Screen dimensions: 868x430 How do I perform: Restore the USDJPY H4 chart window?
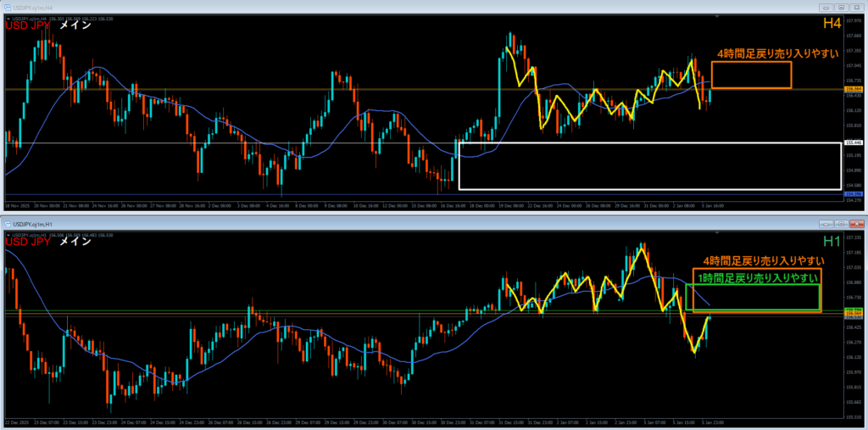[841, 8]
